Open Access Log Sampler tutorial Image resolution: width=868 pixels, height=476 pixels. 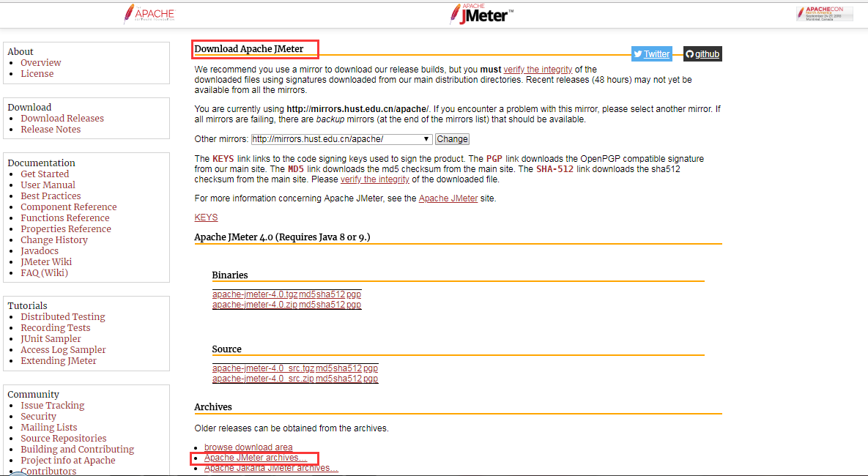(x=63, y=350)
